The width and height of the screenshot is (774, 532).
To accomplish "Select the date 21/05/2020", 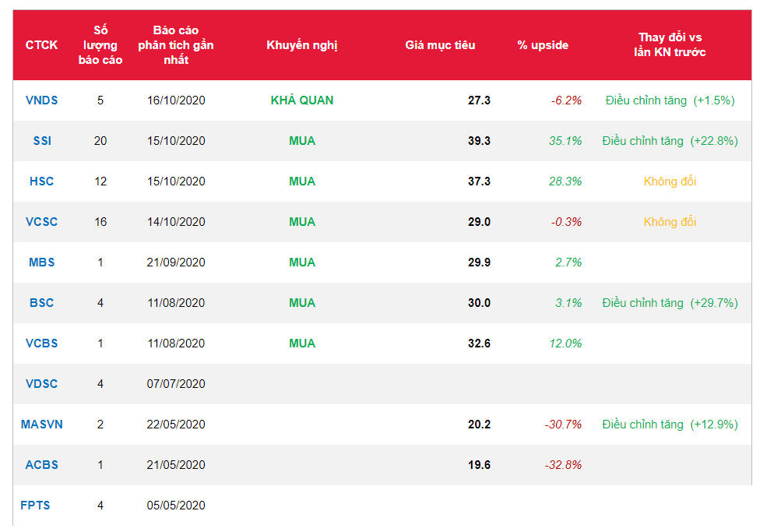I will click(176, 465).
